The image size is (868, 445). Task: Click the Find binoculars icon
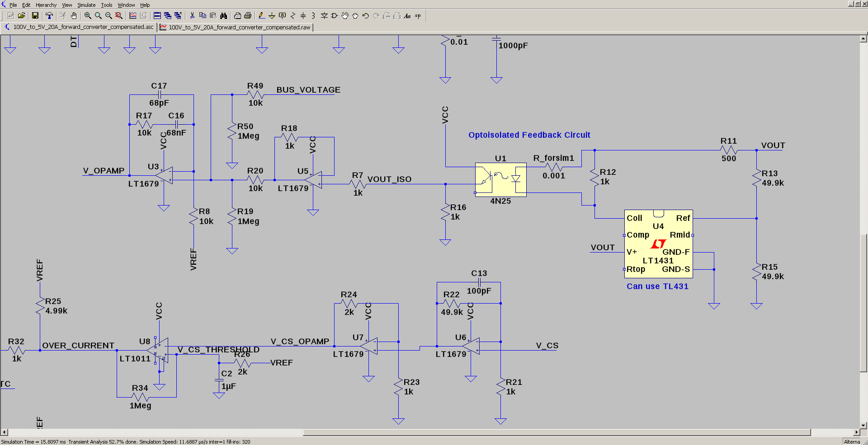tap(223, 16)
